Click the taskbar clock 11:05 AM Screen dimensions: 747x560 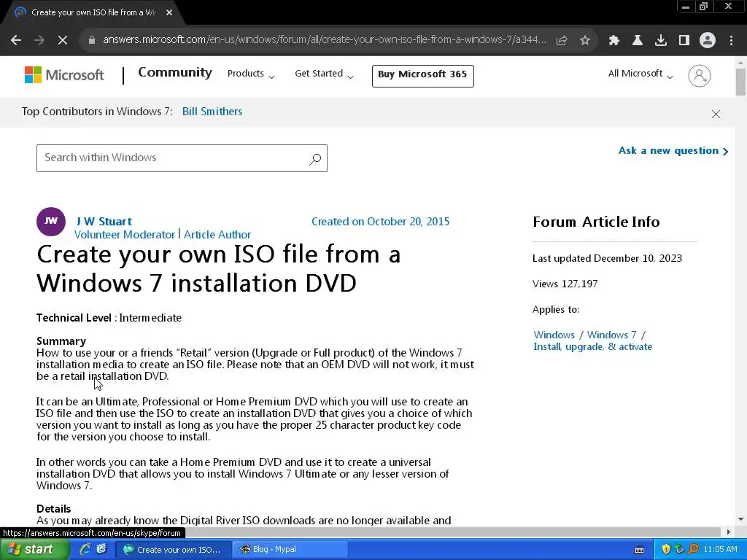[x=720, y=550]
